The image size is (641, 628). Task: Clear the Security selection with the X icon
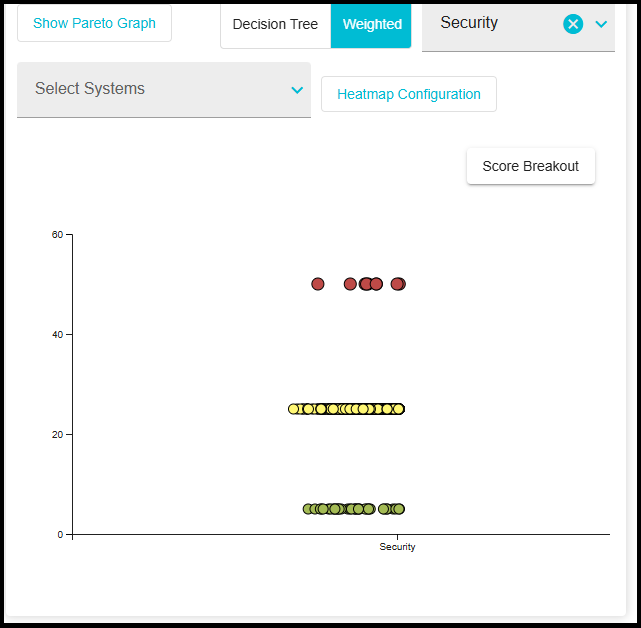tap(573, 24)
